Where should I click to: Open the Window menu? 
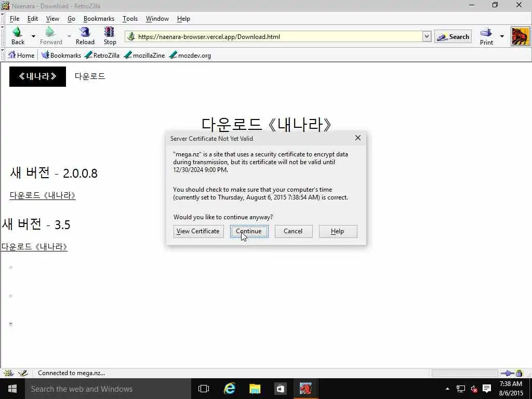point(157,19)
